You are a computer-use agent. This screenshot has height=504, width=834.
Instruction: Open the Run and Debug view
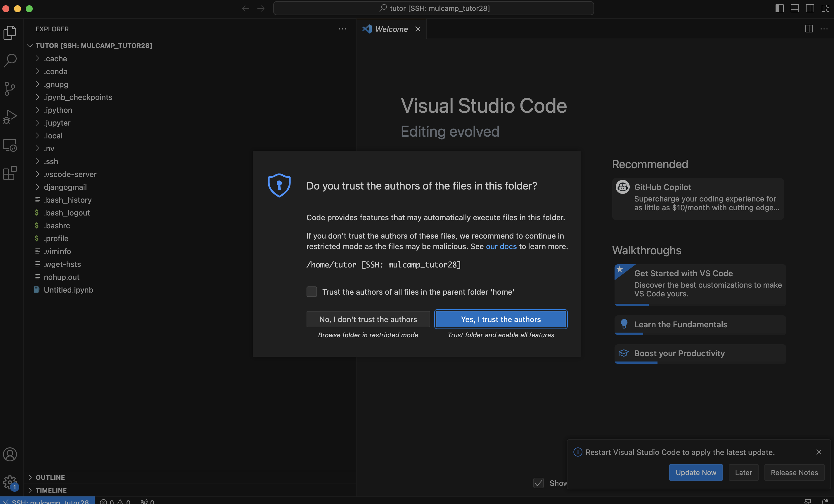click(10, 117)
